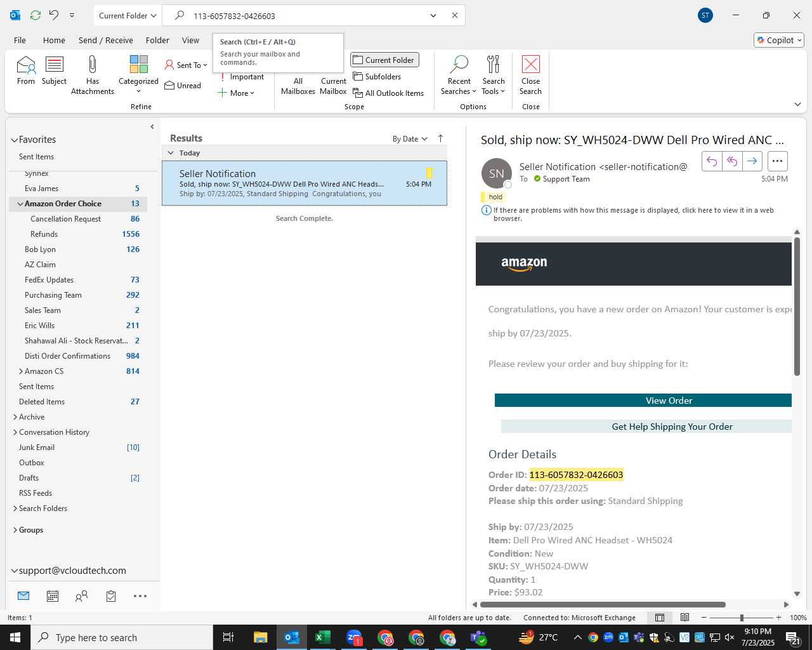Open the Copilot dropdown
This screenshot has height=650, width=812.
tap(779, 40)
